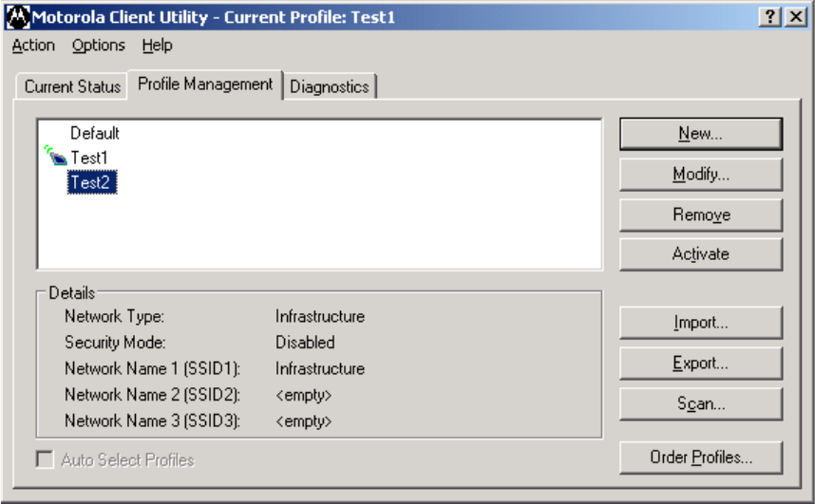
Task: Click the Modify... button
Action: [x=701, y=175]
